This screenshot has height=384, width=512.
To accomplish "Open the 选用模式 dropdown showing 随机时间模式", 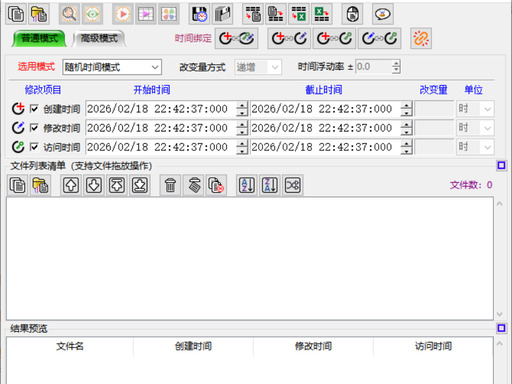I will click(x=112, y=67).
